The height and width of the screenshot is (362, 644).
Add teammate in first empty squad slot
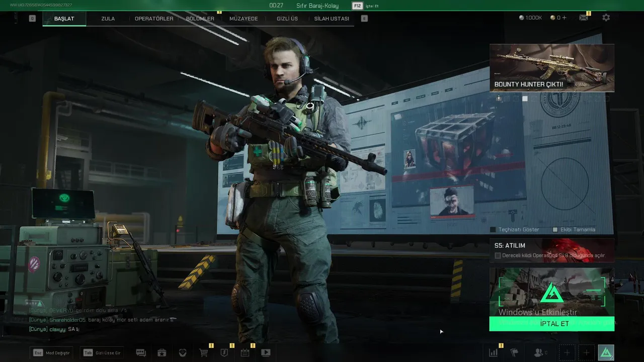pyautogui.click(x=567, y=353)
